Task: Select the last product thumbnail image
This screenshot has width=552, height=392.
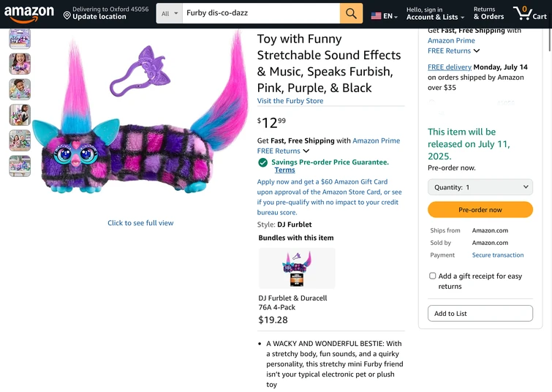Action: tap(20, 166)
